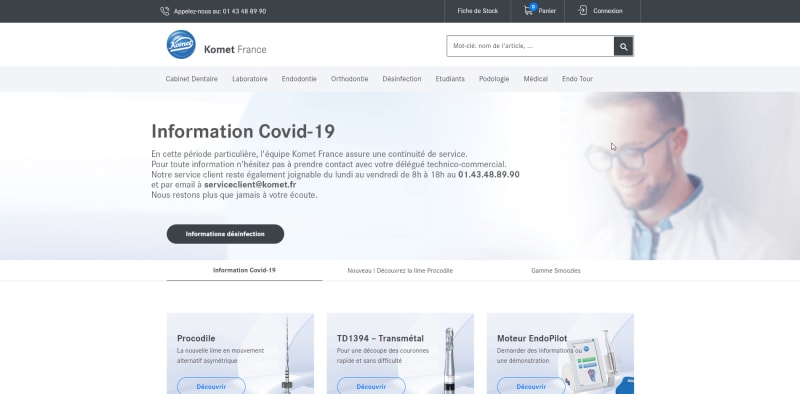Select the Découvrez la lime Procodile tab
The height and width of the screenshot is (394, 800).
400,270
